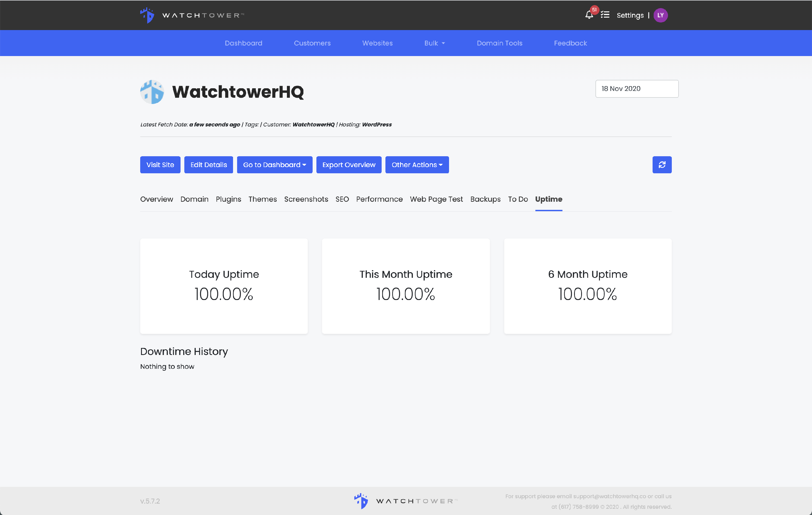Open the task checklist icon in header
812x515 pixels.
[605, 15]
